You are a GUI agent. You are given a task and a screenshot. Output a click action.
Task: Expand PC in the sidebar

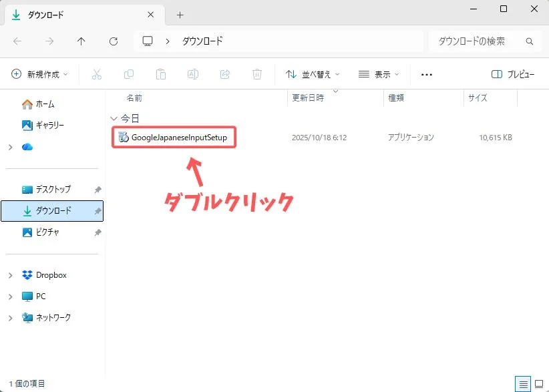click(x=10, y=296)
